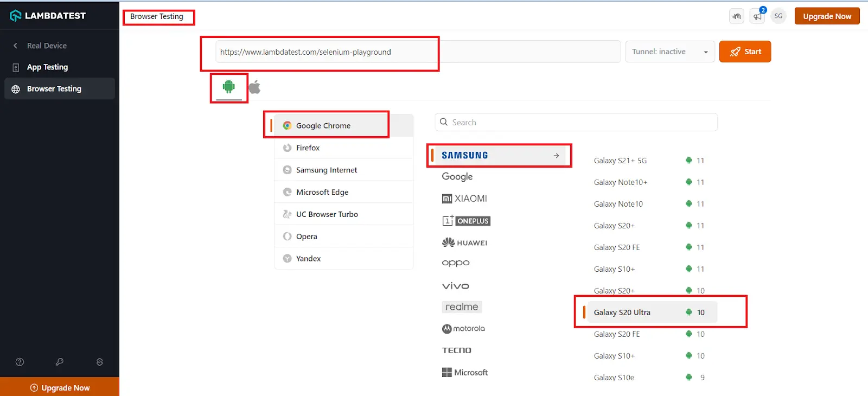
Task: Select Google Chrome browser
Action: click(x=344, y=125)
